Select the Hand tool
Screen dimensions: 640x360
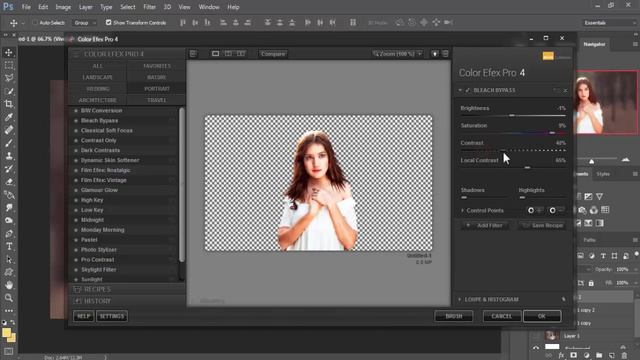(9, 285)
